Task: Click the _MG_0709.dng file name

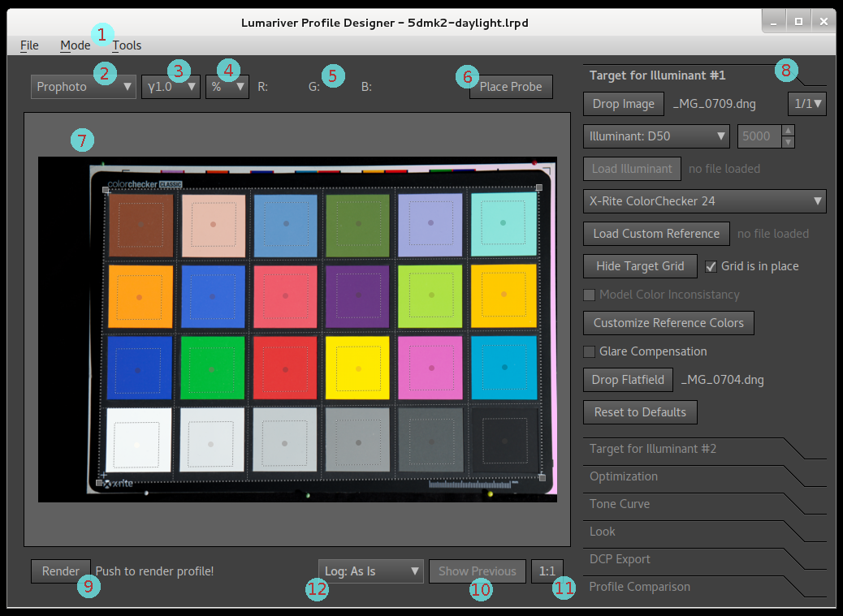Action: tap(715, 104)
